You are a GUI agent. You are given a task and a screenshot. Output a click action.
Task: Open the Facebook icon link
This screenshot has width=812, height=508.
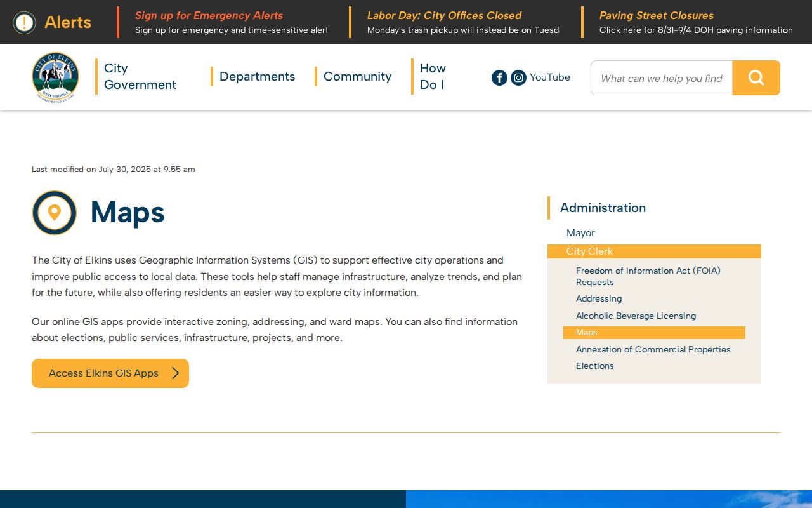499,77
